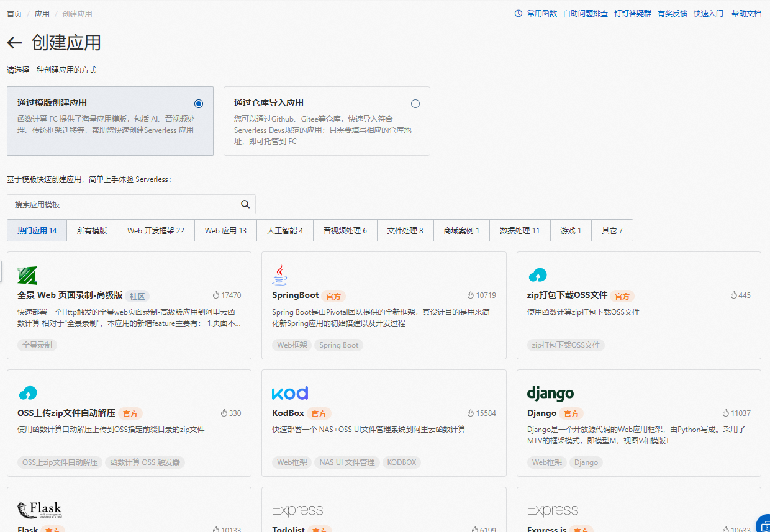Click the grey zip打包下载OSS文件 tag

566,345
